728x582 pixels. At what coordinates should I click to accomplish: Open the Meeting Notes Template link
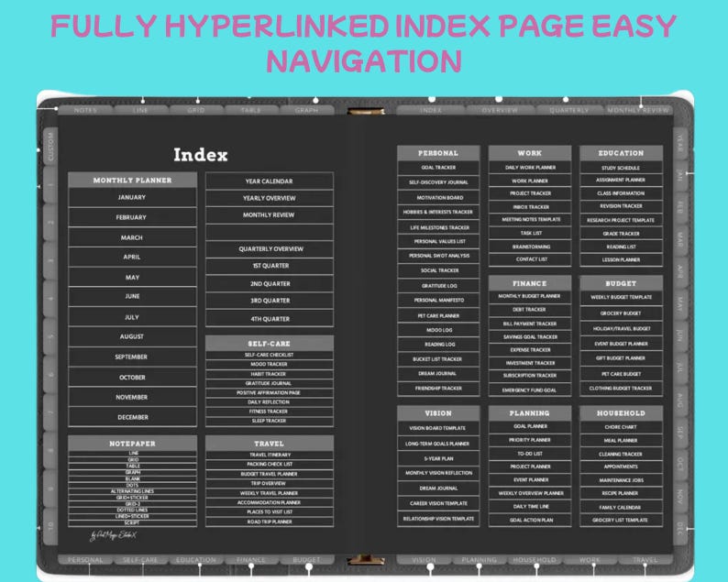(x=530, y=220)
